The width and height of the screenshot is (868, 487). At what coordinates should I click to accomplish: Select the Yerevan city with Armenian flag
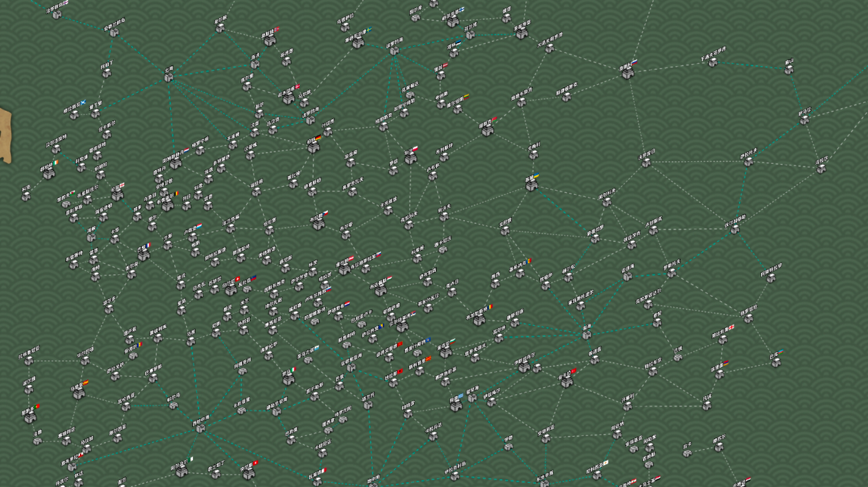point(719,373)
